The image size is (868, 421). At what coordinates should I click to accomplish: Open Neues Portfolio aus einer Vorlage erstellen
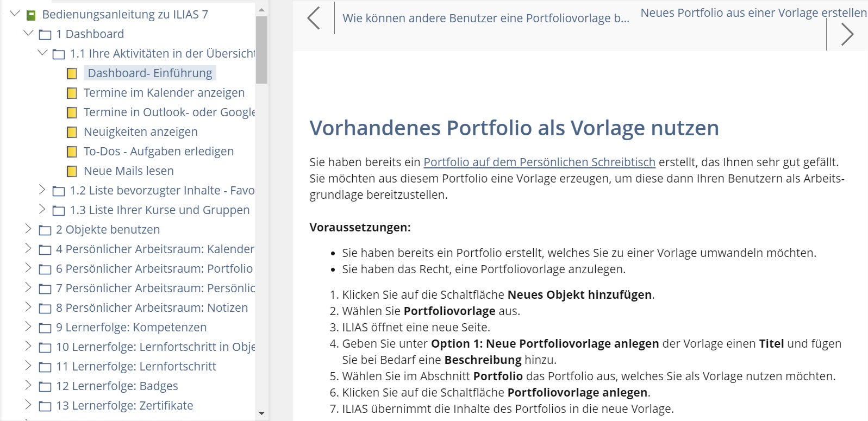pyautogui.click(x=753, y=12)
